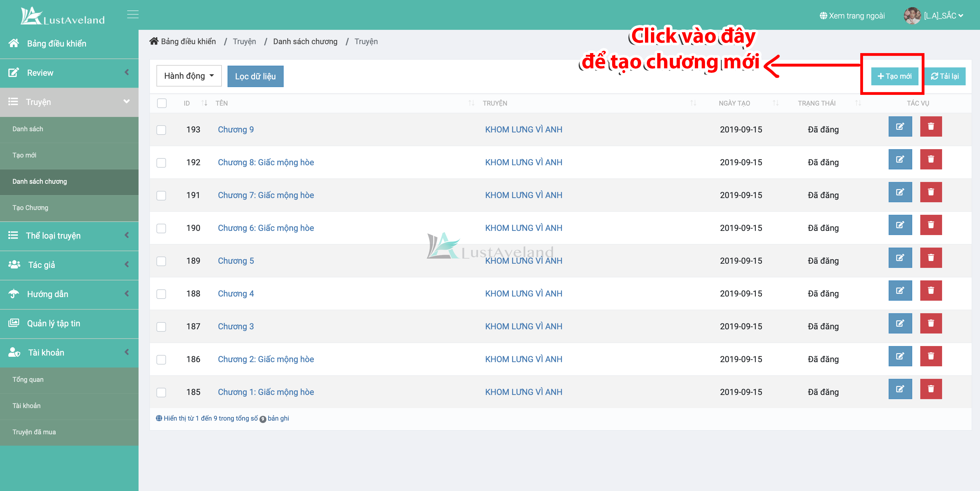
Task: Delete Chương 5 entry
Action: click(x=931, y=258)
